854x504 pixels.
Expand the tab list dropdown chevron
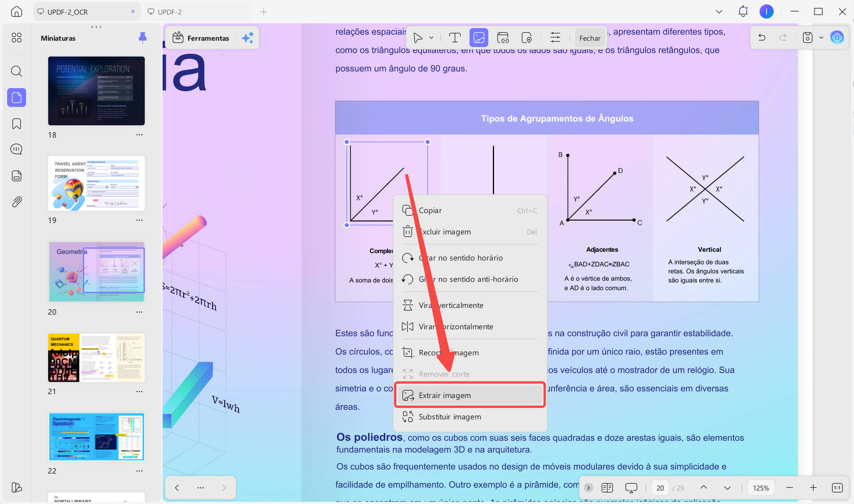click(719, 12)
